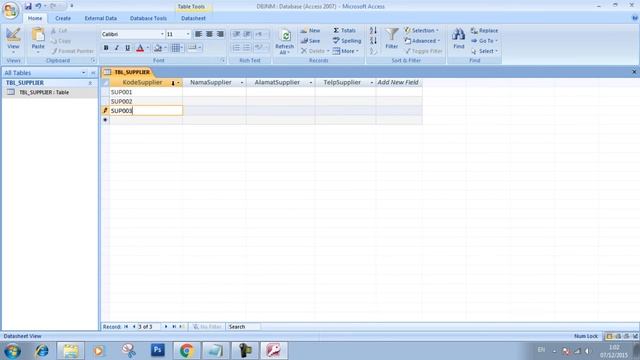Open the KodeSupplier column dropdown arrow
This screenshot has width=640, height=360.
[x=178, y=83]
